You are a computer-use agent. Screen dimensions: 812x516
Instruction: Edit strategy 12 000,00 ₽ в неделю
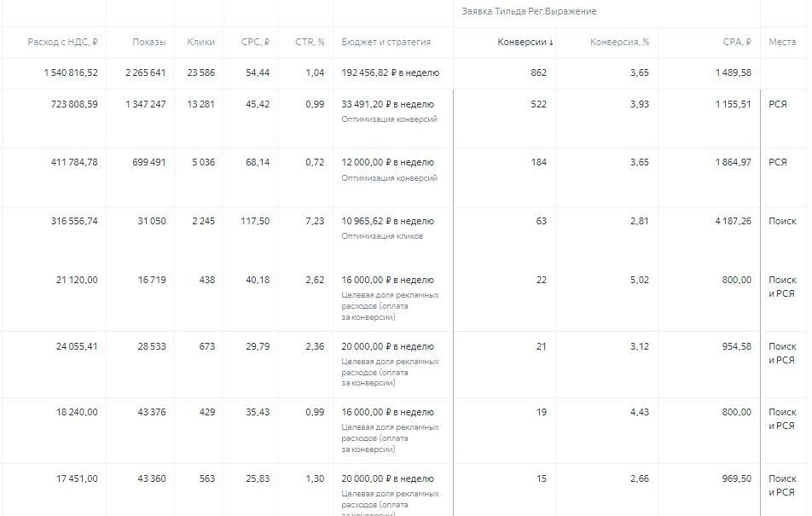pos(387,162)
